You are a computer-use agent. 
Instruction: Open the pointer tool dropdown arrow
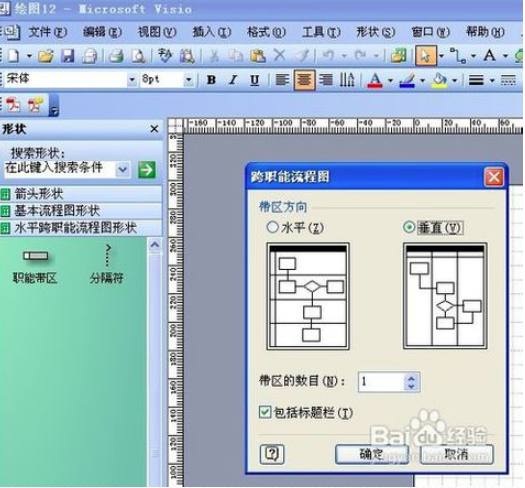[442, 56]
